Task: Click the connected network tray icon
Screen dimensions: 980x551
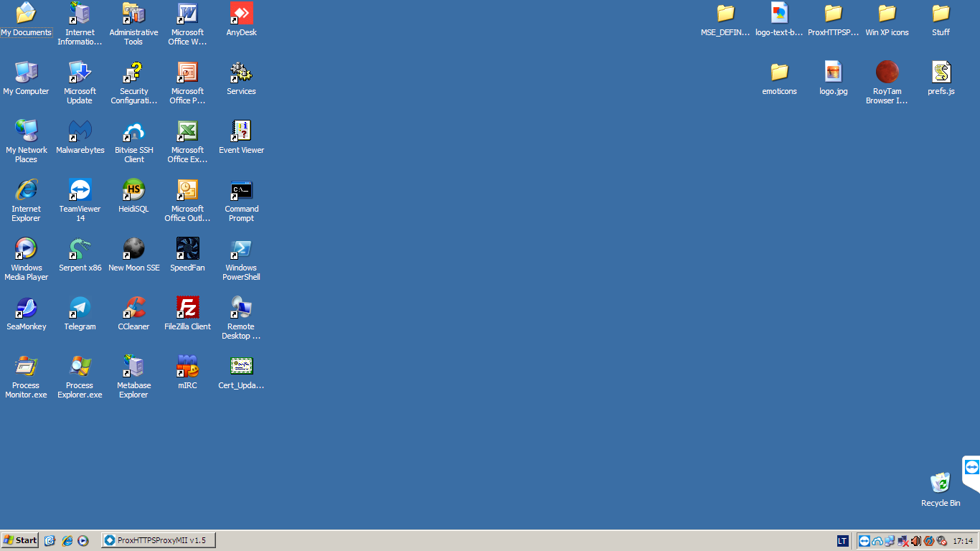Action: 890,541
